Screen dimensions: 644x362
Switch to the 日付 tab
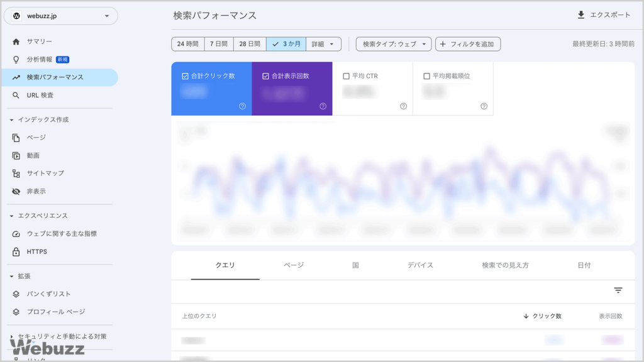pyautogui.click(x=584, y=265)
